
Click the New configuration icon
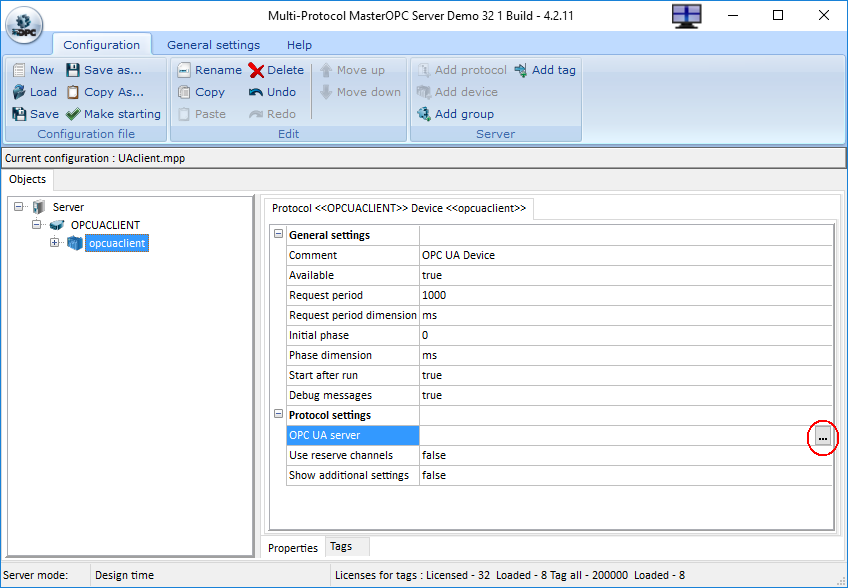[19, 70]
